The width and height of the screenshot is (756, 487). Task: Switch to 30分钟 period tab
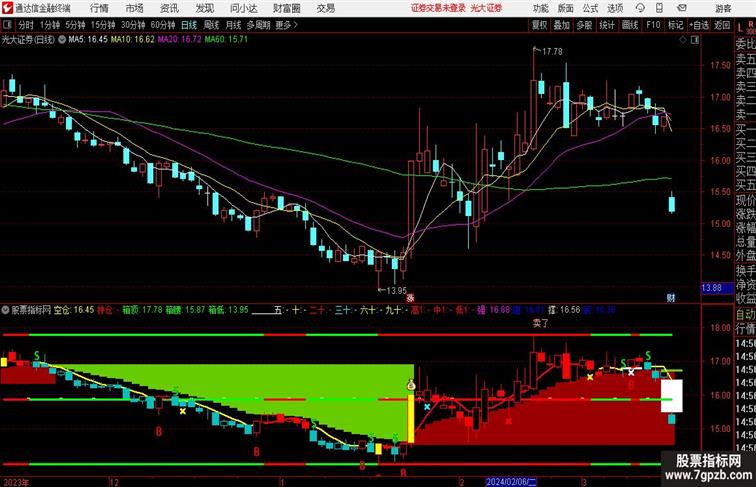click(x=133, y=25)
